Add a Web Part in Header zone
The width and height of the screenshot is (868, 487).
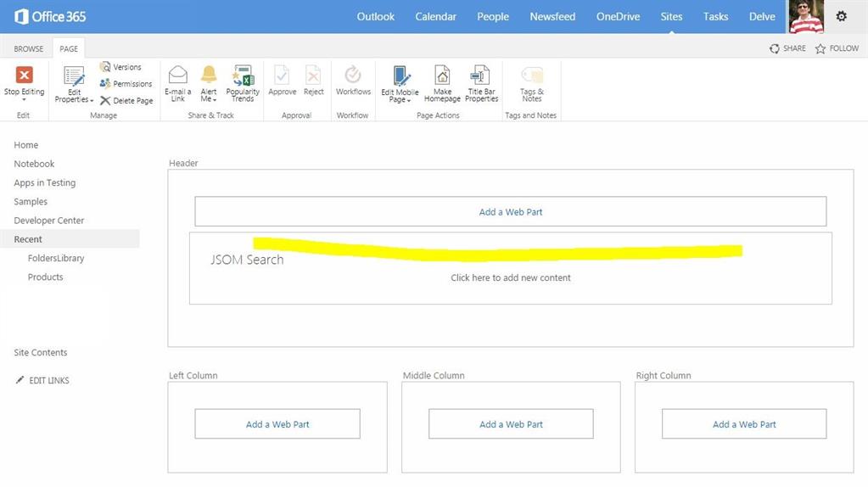511,211
